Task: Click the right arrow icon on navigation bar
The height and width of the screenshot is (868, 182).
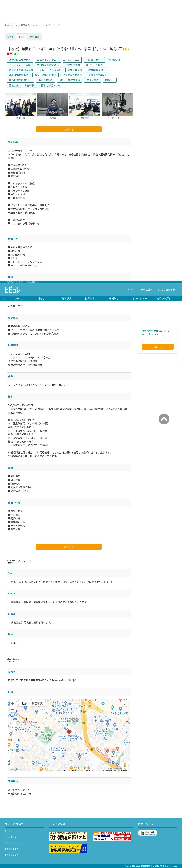Action: coord(178,299)
